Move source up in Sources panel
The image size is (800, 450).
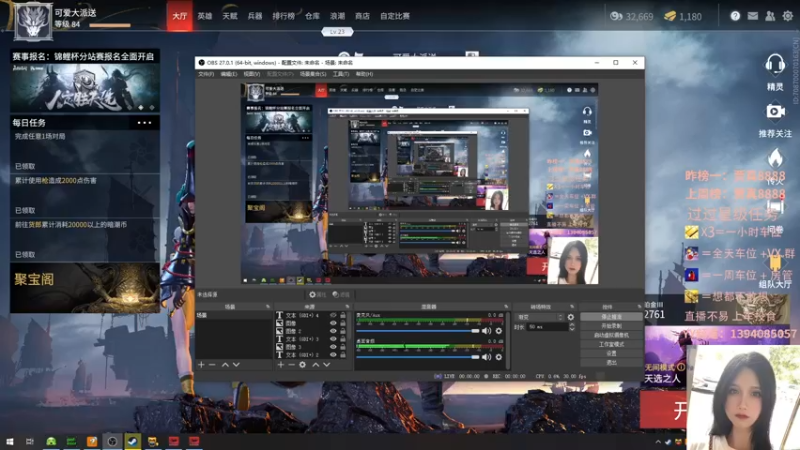coord(315,365)
